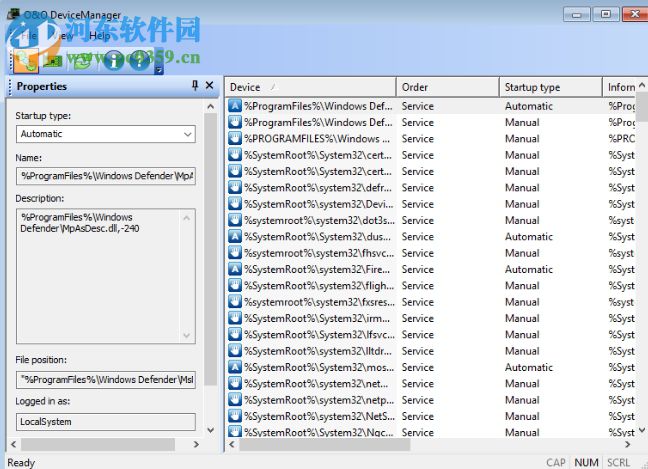Switch to the devices board toolbar icon

click(53, 61)
